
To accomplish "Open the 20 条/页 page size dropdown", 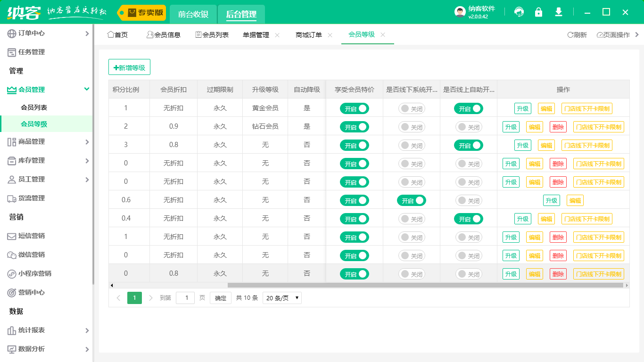I will (x=282, y=298).
